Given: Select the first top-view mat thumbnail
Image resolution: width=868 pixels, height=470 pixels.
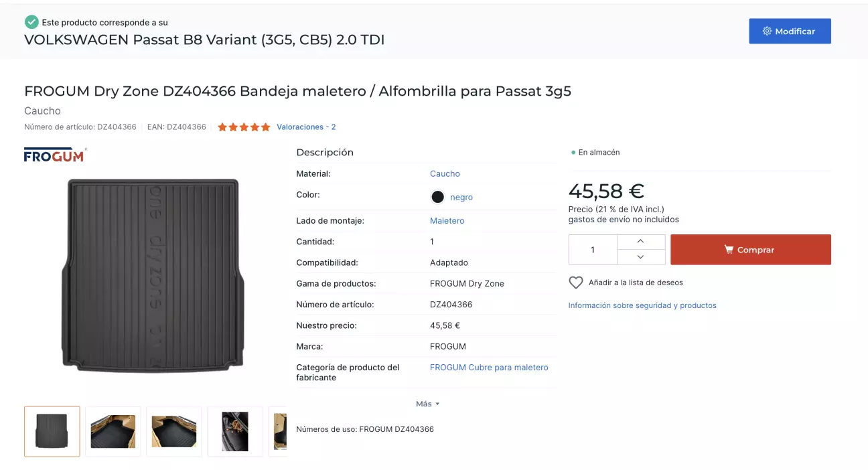Looking at the screenshot, I should (52, 432).
